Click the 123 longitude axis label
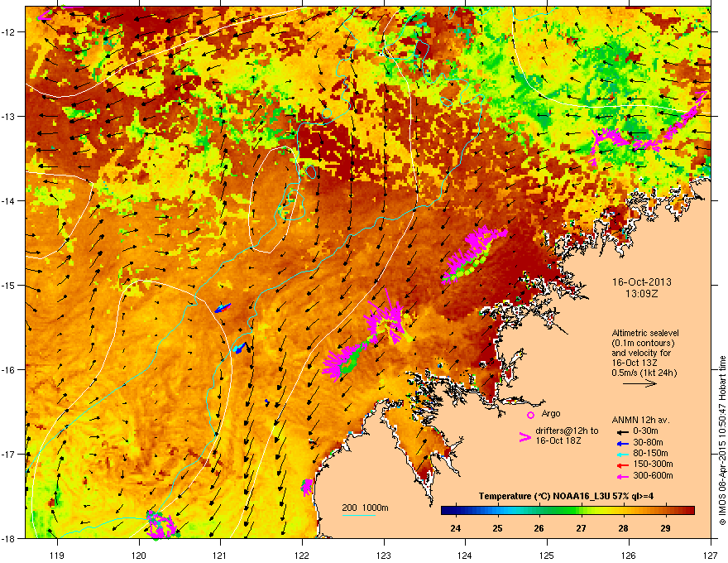 pyautogui.click(x=384, y=555)
